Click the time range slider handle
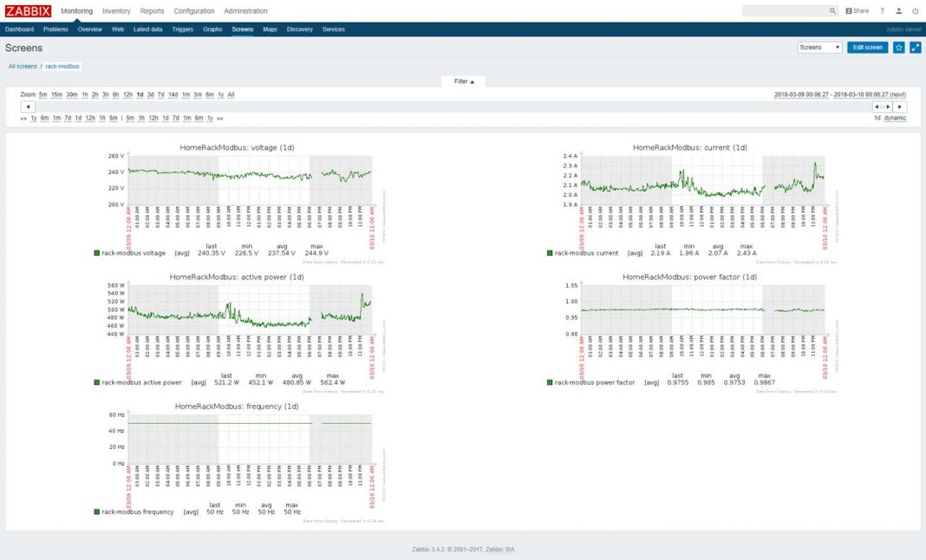This screenshot has height=560, width=926. pyautogui.click(x=883, y=107)
